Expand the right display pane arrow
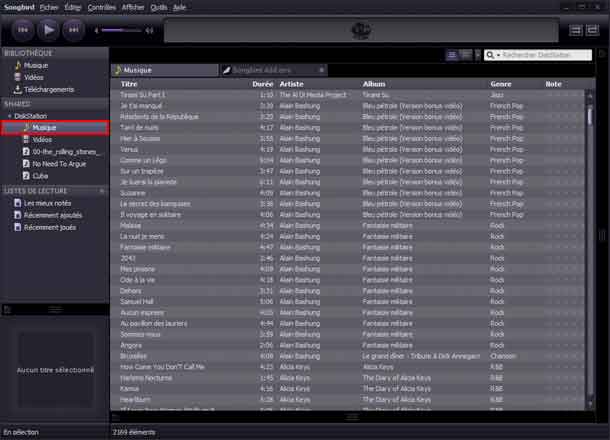610x440 pixels. point(602,54)
